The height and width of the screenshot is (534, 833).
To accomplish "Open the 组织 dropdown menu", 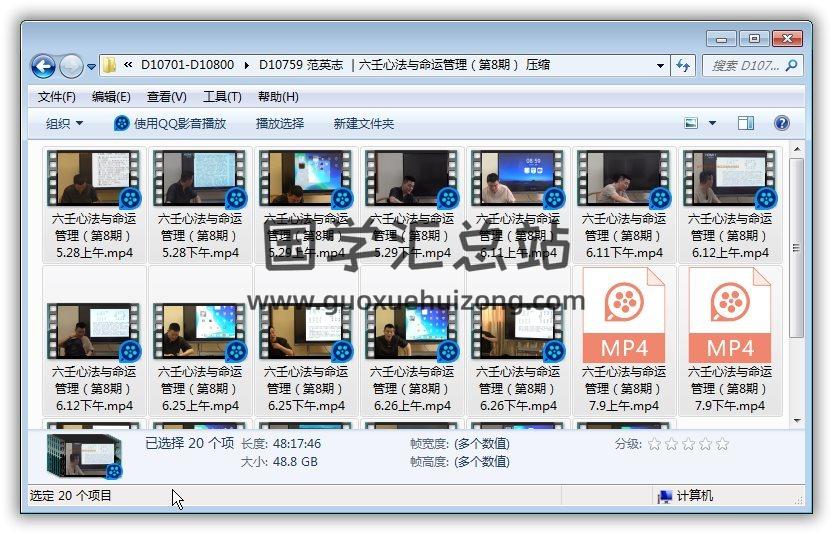I will [64, 123].
